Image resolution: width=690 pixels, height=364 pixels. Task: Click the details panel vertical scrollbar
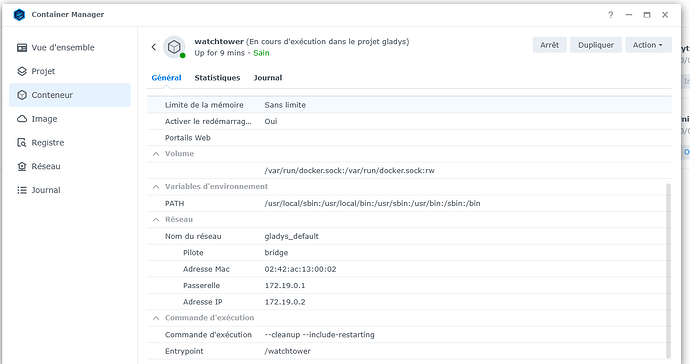tap(668, 271)
